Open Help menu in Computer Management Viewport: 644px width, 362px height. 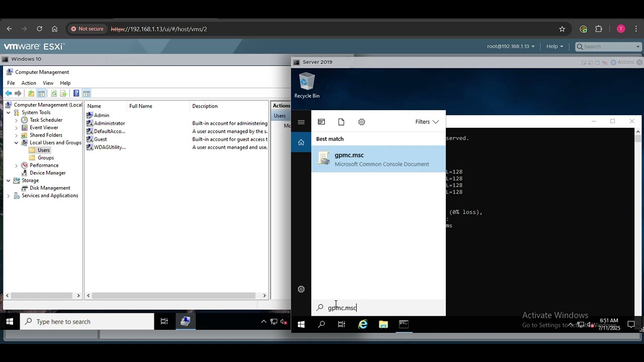[x=65, y=83]
